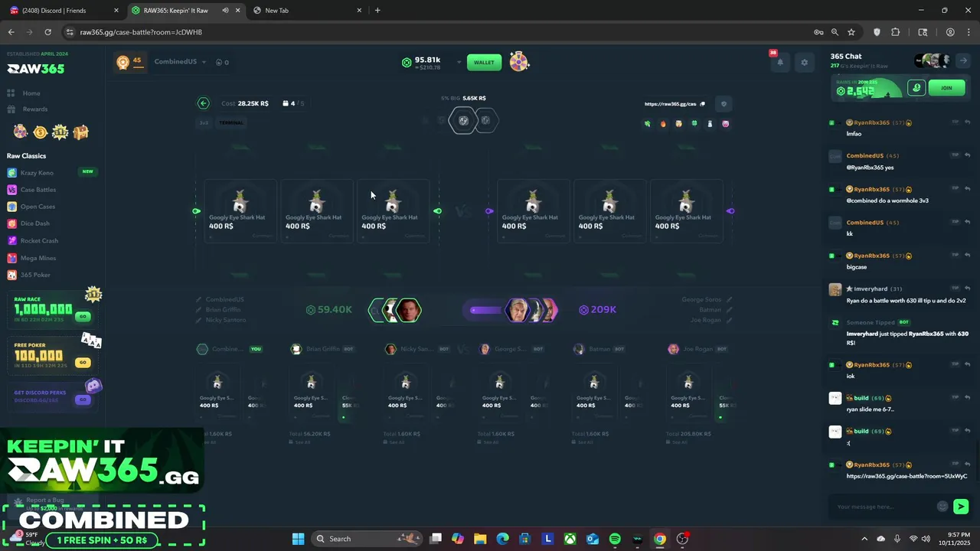Click the GO button on the Free Poker banner
The width and height of the screenshot is (980, 551).
(x=83, y=362)
